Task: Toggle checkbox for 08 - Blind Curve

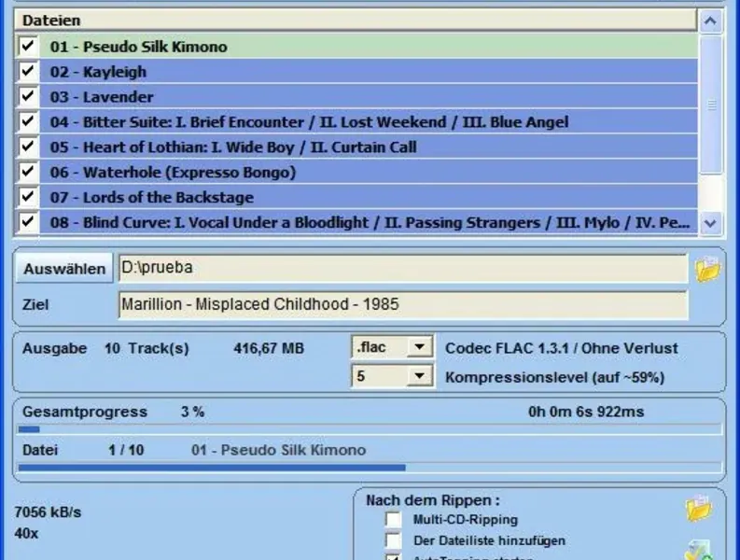Action: click(x=27, y=221)
